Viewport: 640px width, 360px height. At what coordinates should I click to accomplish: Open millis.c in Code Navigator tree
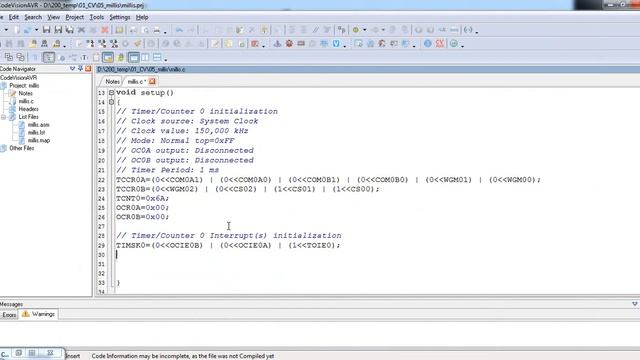pos(26,101)
